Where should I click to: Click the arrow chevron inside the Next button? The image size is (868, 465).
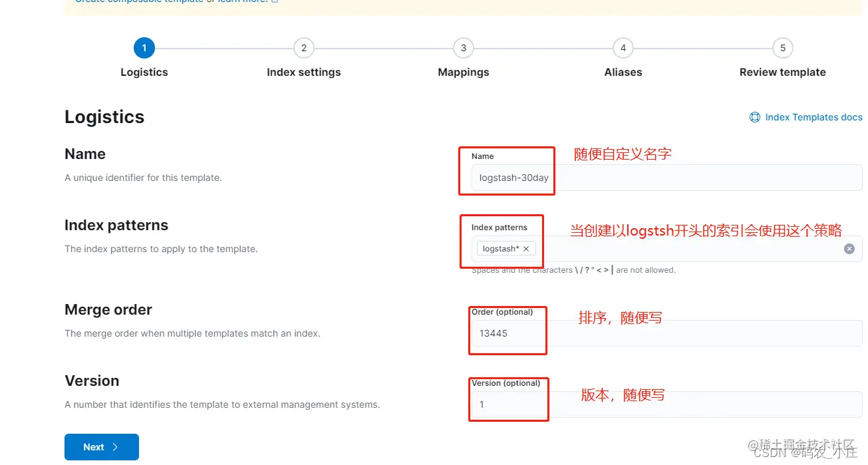(115, 447)
